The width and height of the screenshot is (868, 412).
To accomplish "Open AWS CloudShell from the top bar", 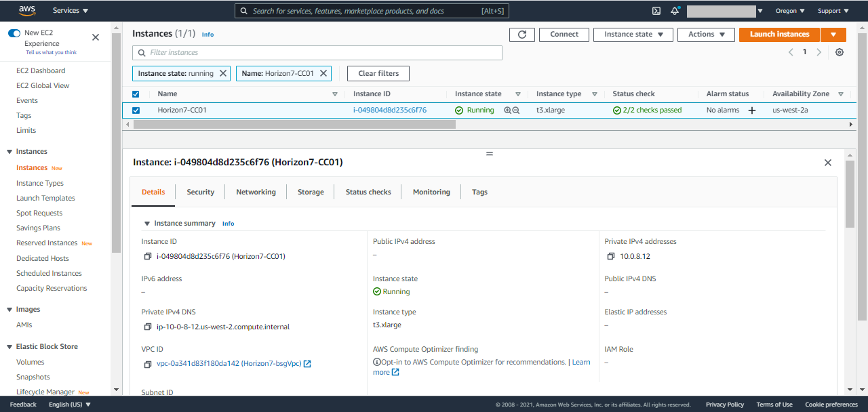I will [655, 10].
